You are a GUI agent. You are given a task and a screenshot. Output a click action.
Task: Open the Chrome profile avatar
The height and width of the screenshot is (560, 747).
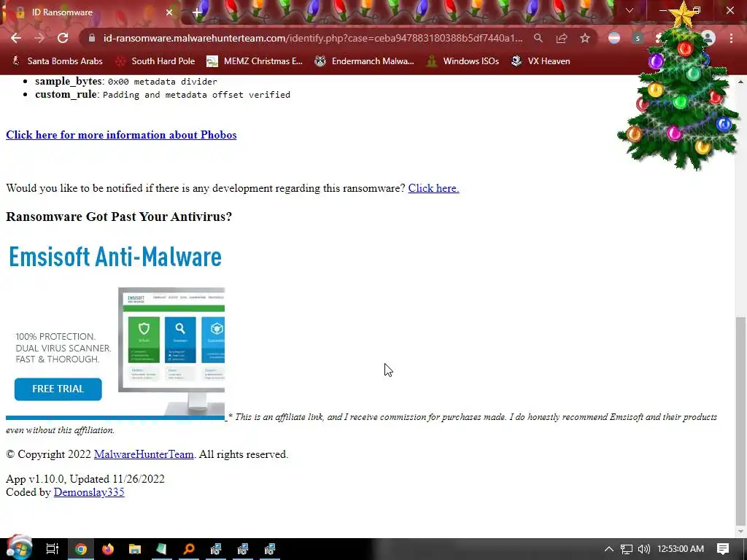[x=708, y=38]
